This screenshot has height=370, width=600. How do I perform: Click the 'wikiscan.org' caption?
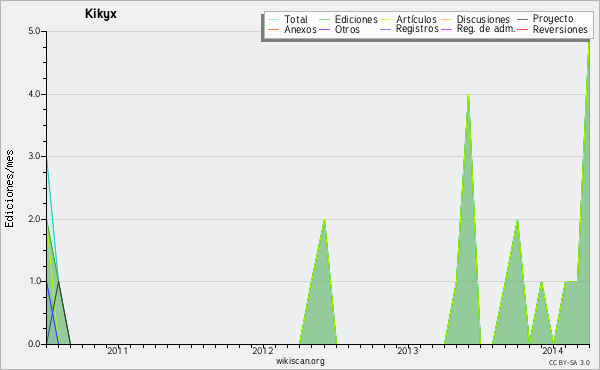point(300,361)
